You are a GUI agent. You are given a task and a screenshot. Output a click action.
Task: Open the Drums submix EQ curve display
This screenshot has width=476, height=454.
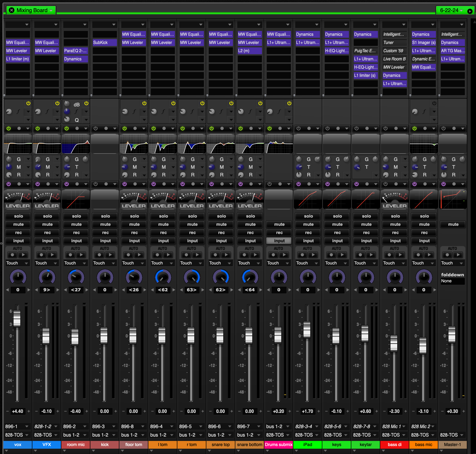[x=279, y=144]
